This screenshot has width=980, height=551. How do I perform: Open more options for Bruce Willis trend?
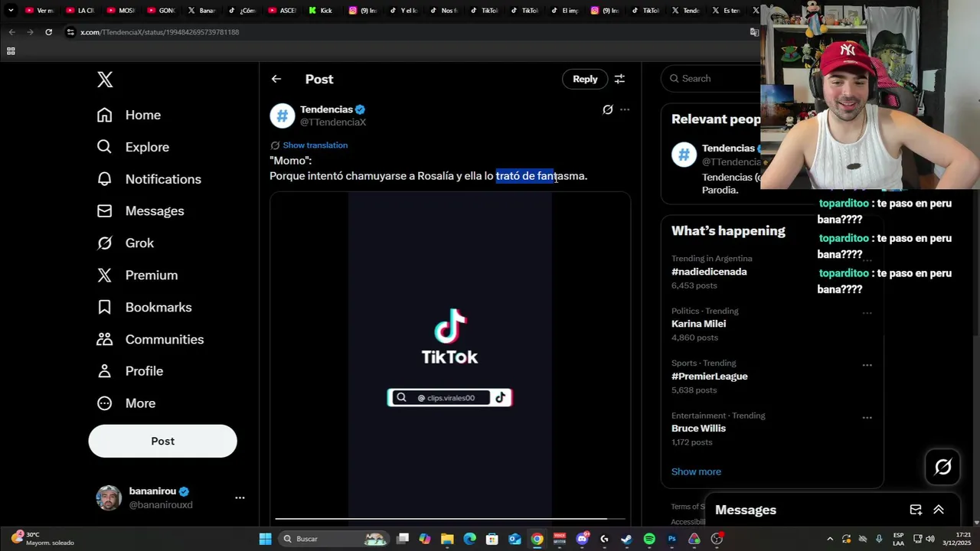click(x=867, y=418)
